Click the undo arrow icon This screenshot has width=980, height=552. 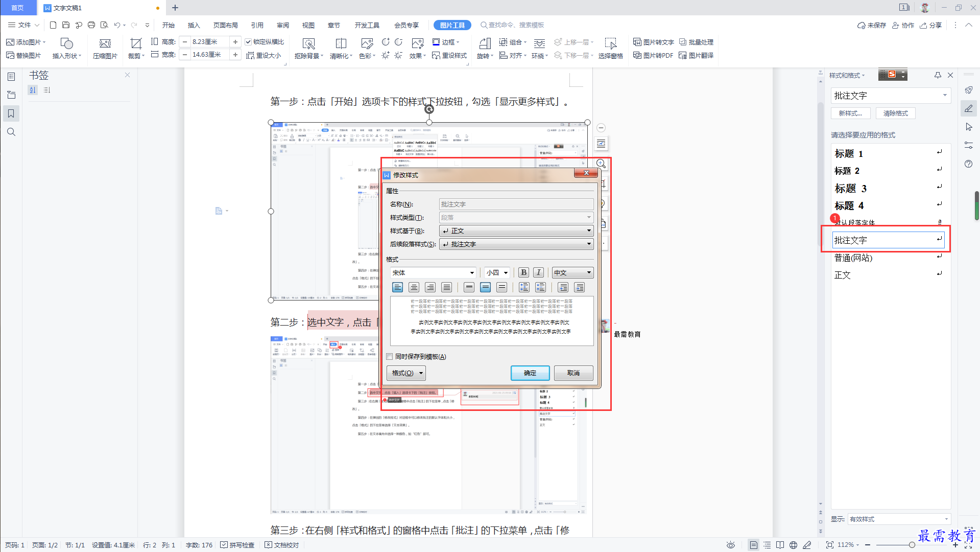(117, 25)
